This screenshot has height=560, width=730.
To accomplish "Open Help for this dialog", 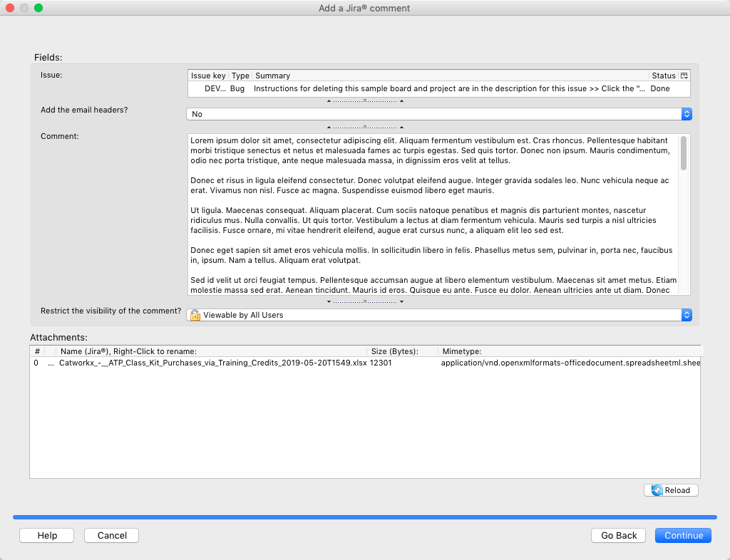I will 47,535.
